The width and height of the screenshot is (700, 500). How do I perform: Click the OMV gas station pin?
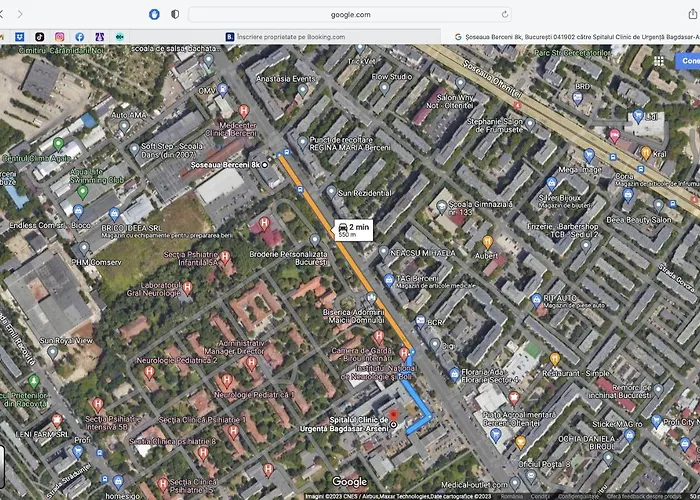pos(225,90)
